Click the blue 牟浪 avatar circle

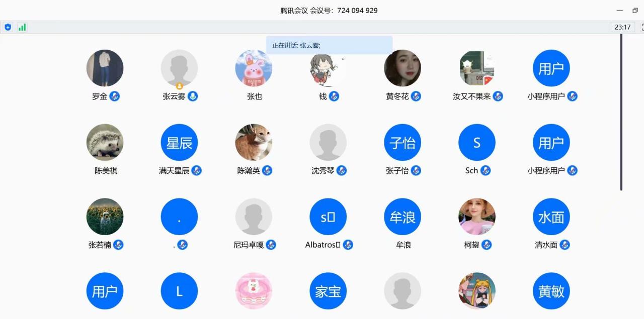pos(403,217)
